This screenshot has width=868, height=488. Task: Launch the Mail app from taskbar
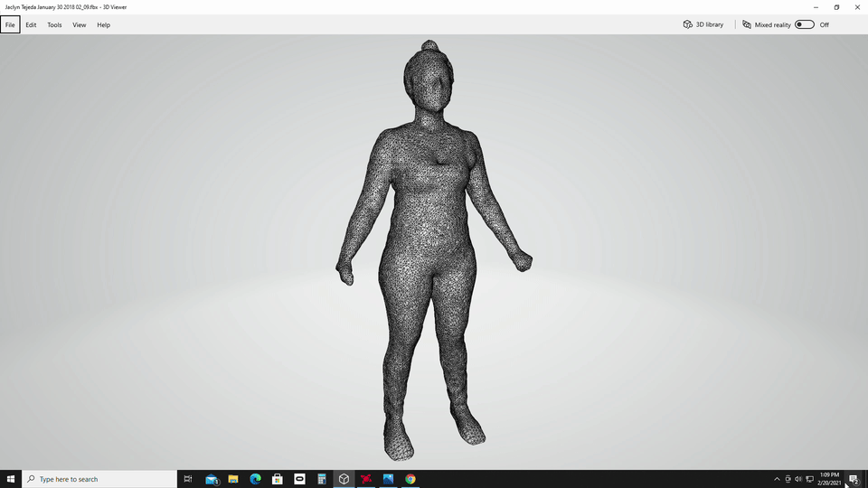pyautogui.click(x=212, y=479)
